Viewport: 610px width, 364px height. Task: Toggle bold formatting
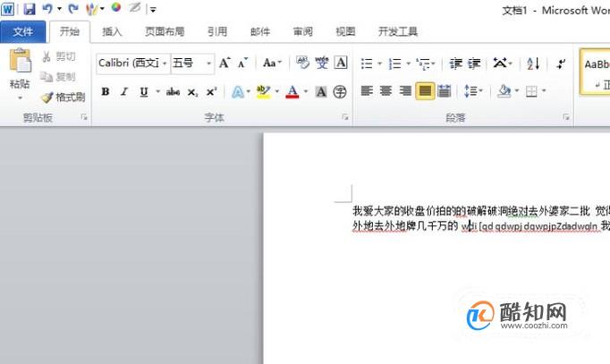[105, 92]
